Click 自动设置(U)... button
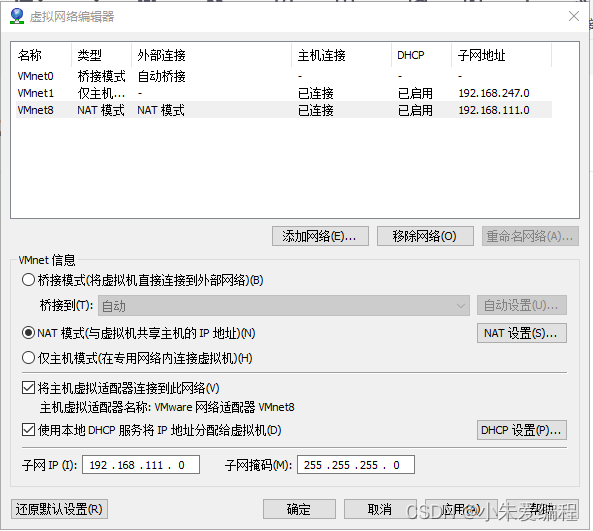Image resolution: width=593 pixels, height=531 pixels. [x=522, y=305]
